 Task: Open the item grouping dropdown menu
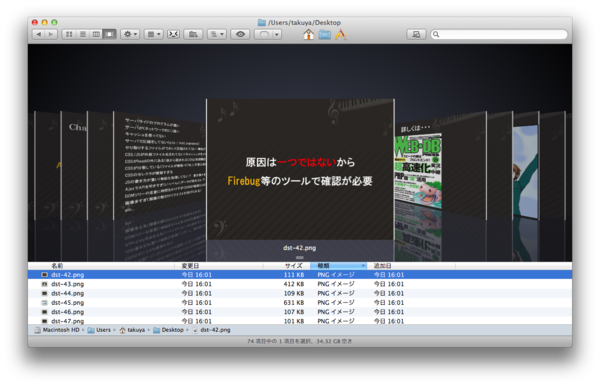point(217,34)
